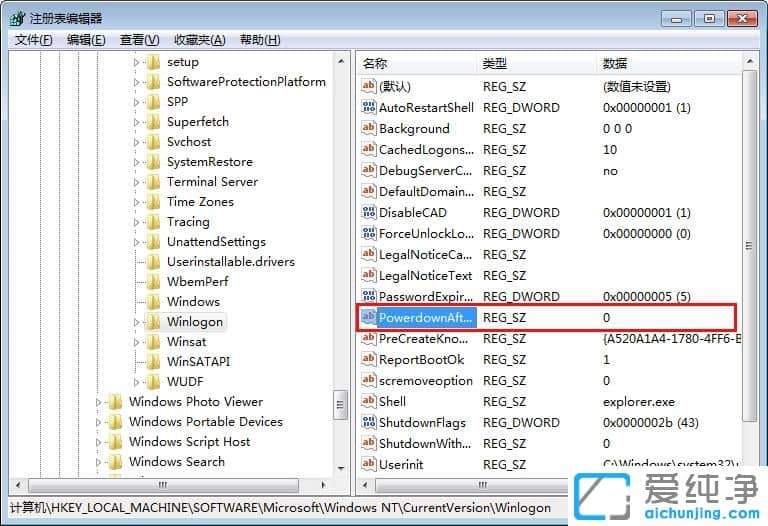This screenshot has width=768, height=526.
Task: Select the Windows key label
Action: [x=193, y=302]
